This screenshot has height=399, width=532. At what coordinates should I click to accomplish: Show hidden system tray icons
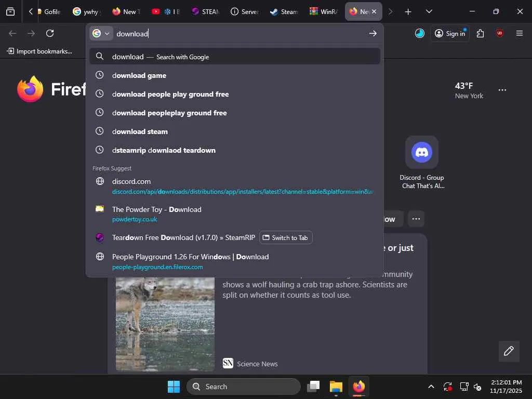[431, 387]
